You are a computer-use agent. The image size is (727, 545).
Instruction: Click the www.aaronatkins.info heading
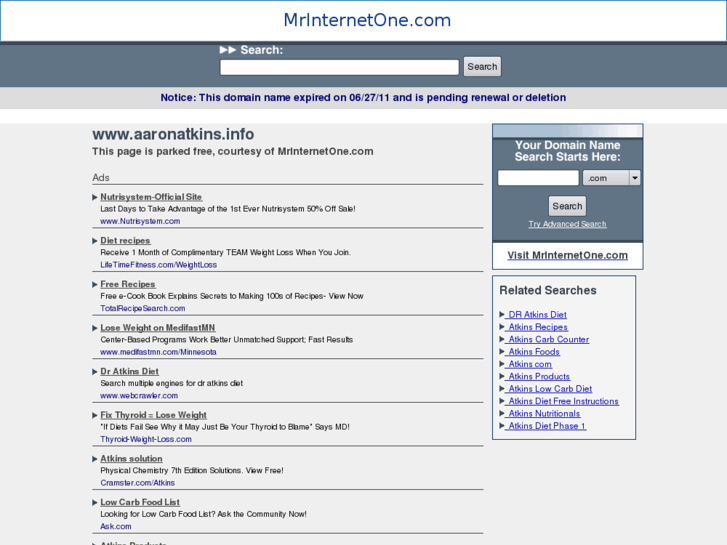pyautogui.click(x=173, y=134)
